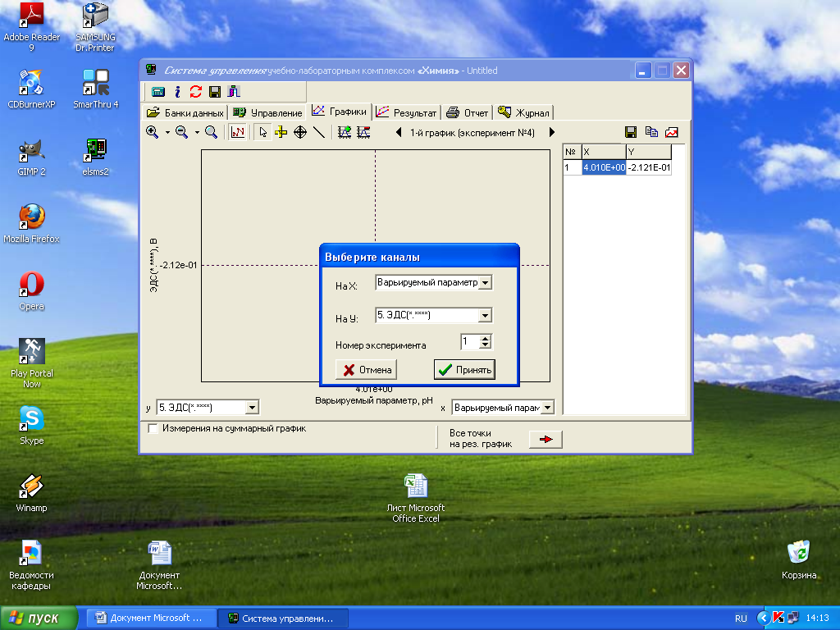Screen dimensions: 840x630
Task: Switch to Управление tab
Action: pyautogui.click(x=268, y=112)
